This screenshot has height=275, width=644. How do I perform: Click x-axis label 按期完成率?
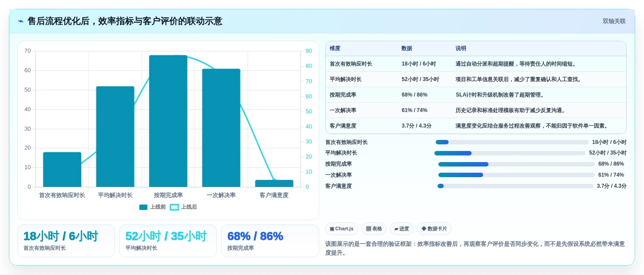[168, 195]
